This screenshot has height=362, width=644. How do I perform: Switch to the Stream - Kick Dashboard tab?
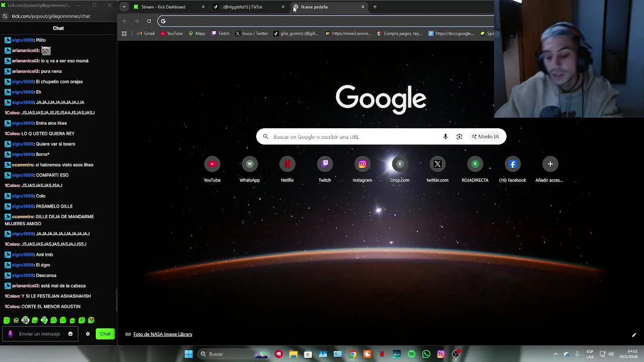[x=170, y=7]
